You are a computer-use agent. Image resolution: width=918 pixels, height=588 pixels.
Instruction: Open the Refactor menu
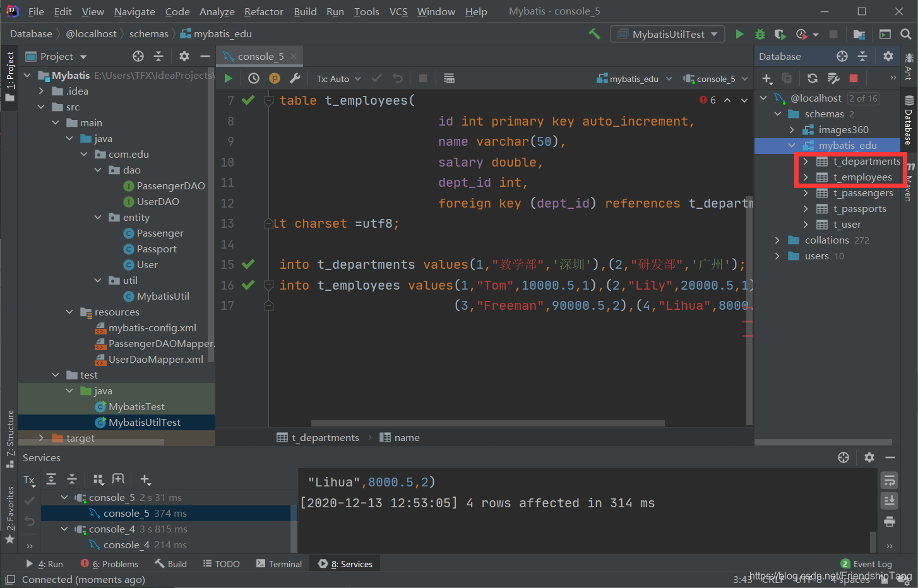[264, 11]
